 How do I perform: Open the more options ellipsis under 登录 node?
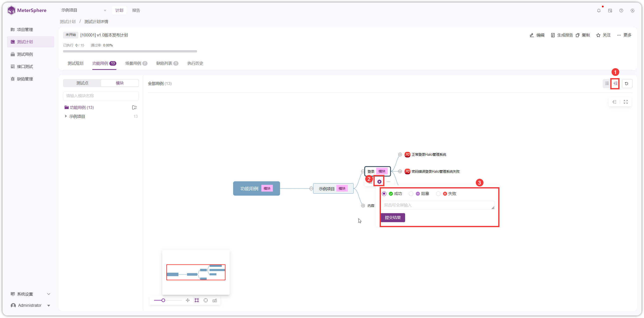tap(388, 182)
